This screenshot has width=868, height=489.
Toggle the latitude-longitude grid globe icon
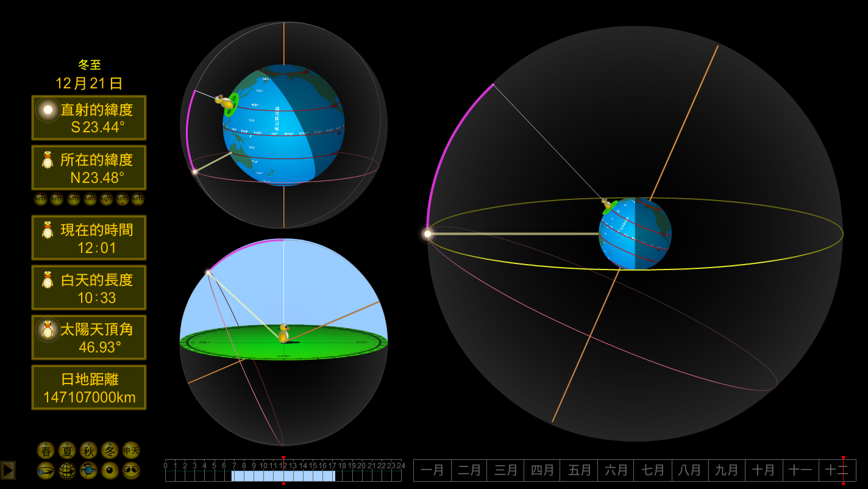point(67,471)
